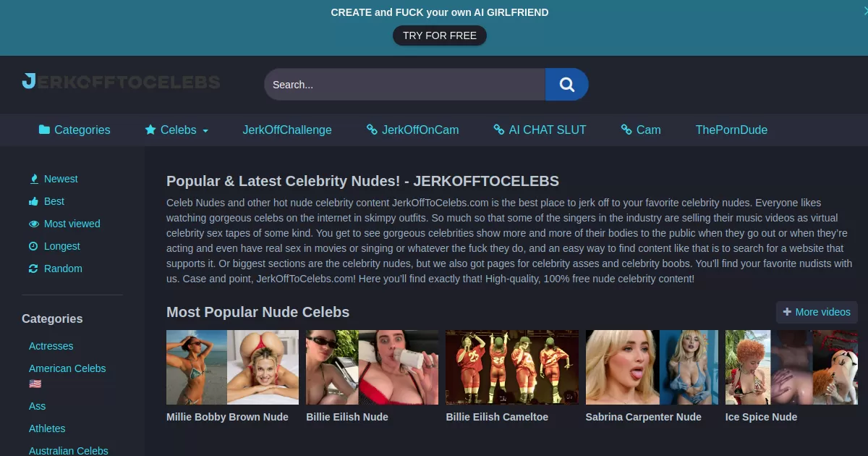
Task: Open the Athletes category
Action: coord(47,428)
